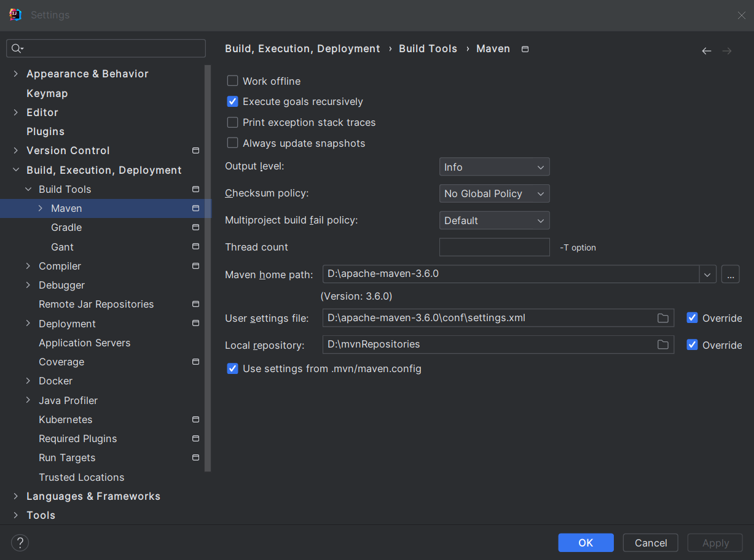Select Plugins in settings tree

pyautogui.click(x=45, y=131)
